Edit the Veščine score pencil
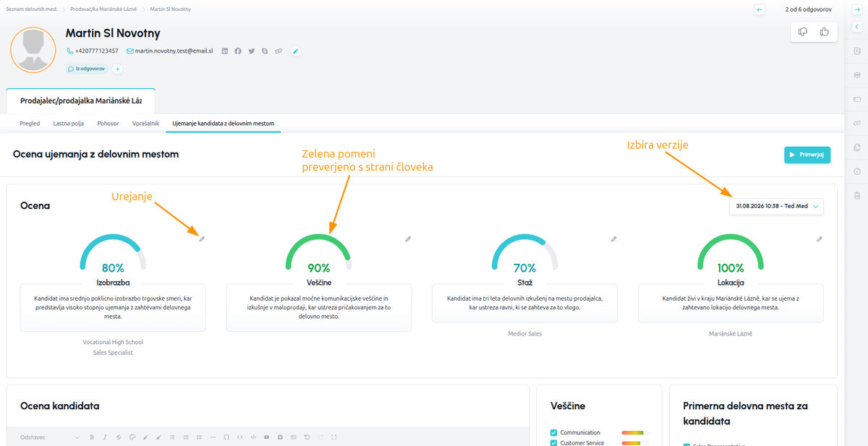The width and height of the screenshot is (868, 446). click(408, 239)
